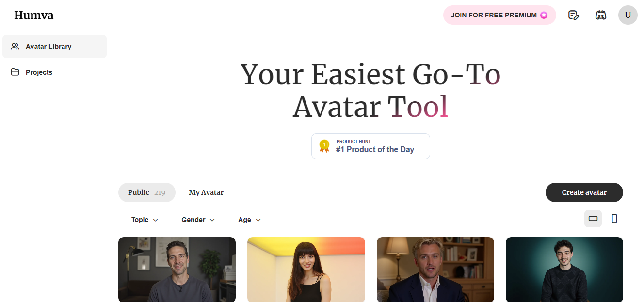The width and height of the screenshot is (644, 302).
Task: Select the Public avatars tab
Action: coord(146,192)
